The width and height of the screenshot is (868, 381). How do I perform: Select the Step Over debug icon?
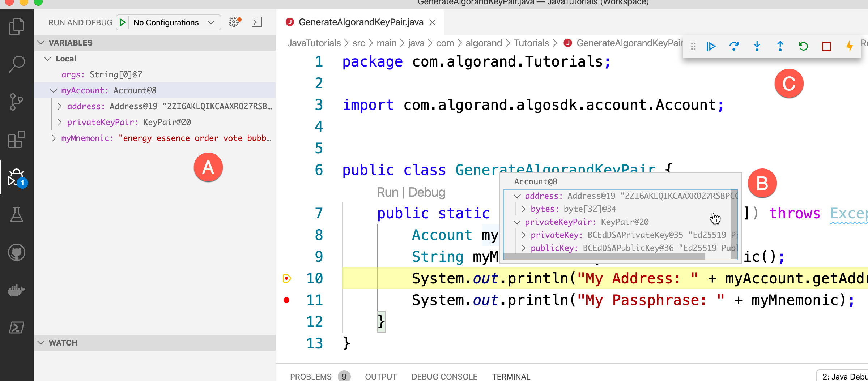tap(733, 46)
